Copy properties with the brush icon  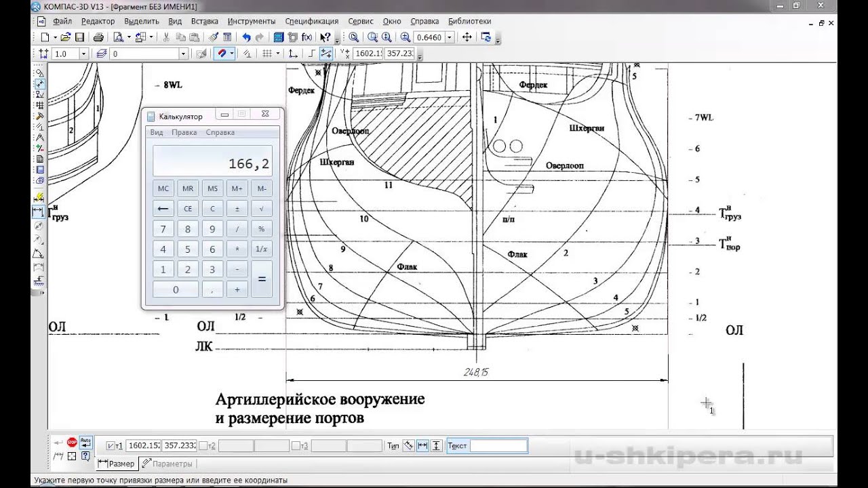[x=214, y=37]
